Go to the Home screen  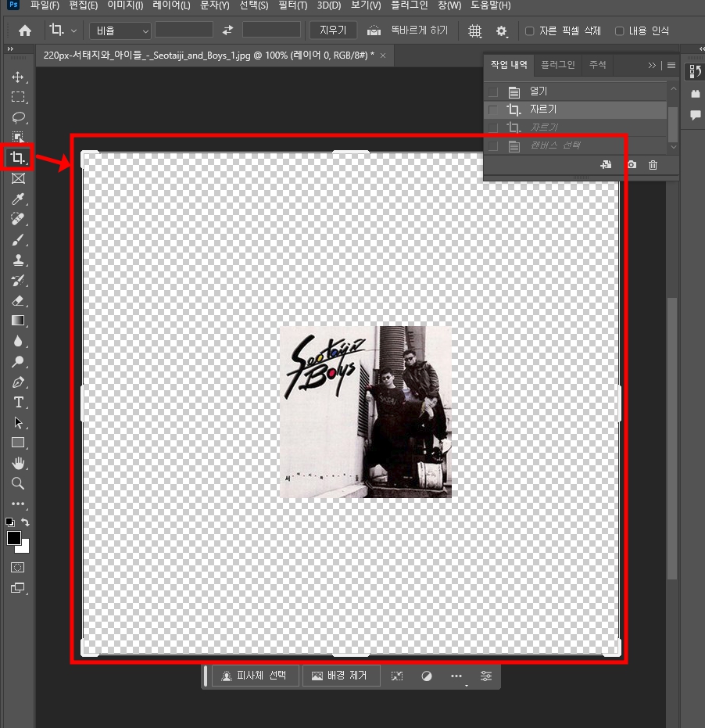pyautogui.click(x=24, y=30)
